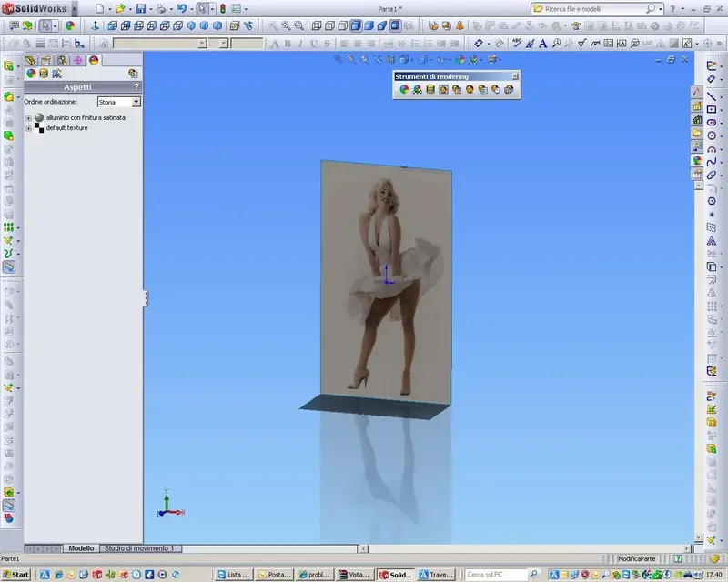Click the Undo arrow icon
Screen dimensions: 728x582
[x=181, y=9]
